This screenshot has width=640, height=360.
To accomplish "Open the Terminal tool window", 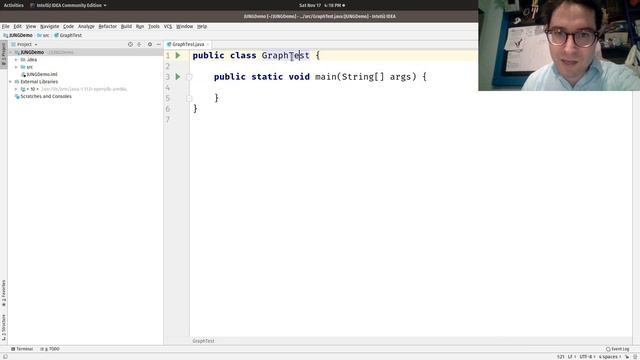I will [22, 349].
